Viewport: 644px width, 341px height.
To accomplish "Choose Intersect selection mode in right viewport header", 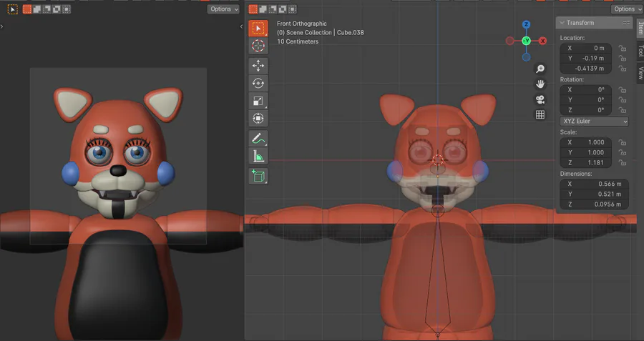I will pyautogui.click(x=293, y=9).
